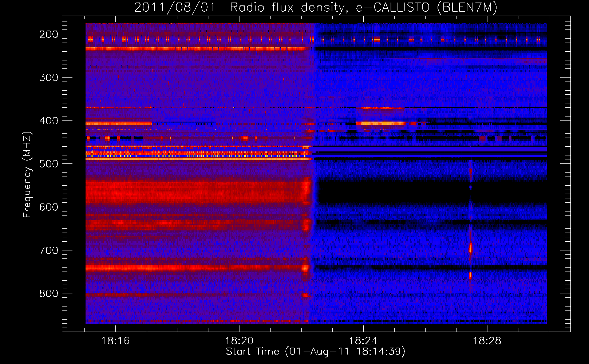Click the 200 frequency tick label

(49, 34)
